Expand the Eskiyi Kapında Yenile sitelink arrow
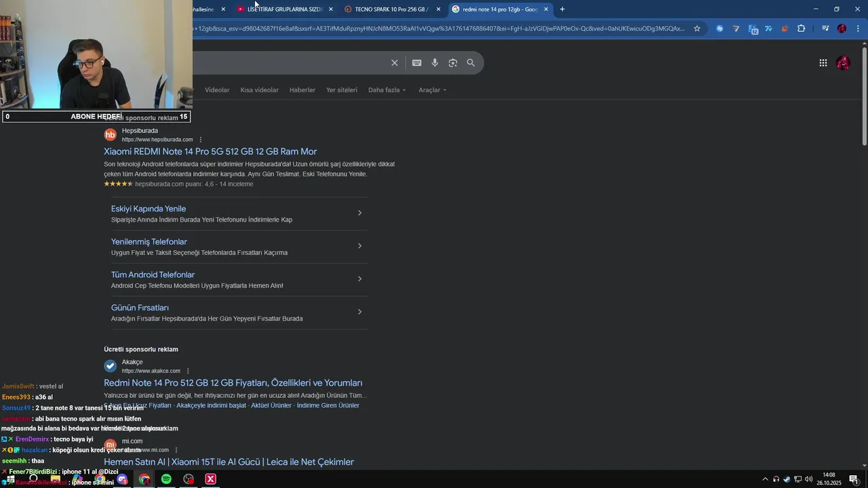 coord(359,213)
